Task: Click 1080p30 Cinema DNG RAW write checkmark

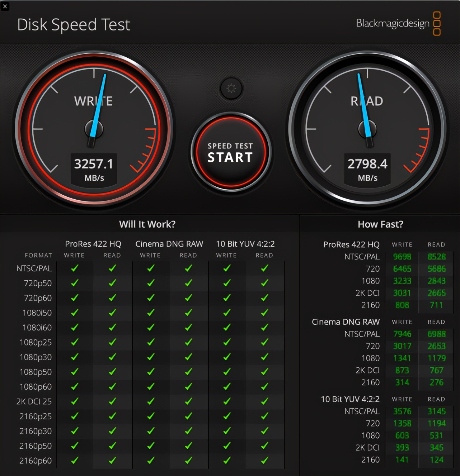Action: coord(151,357)
